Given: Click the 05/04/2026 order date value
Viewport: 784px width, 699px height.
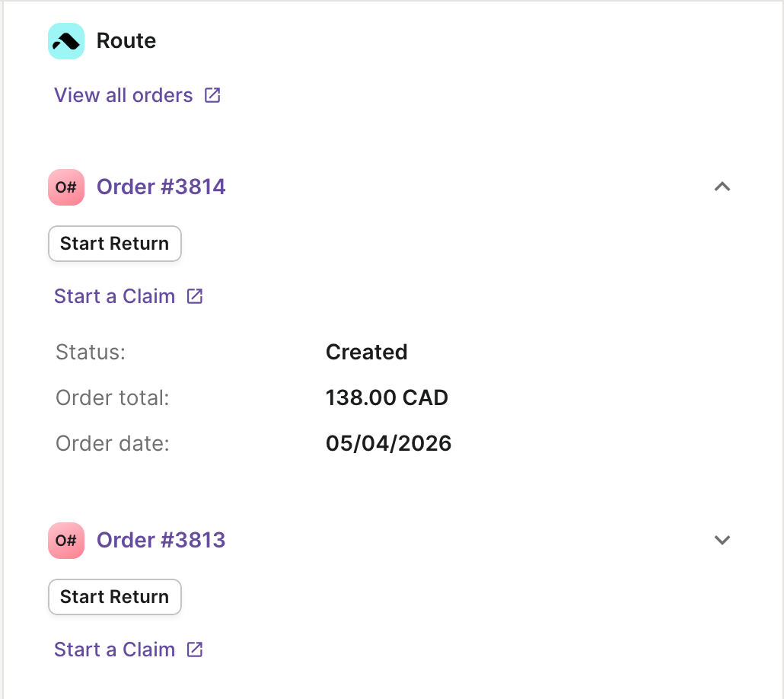Looking at the screenshot, I should [388, 443].
